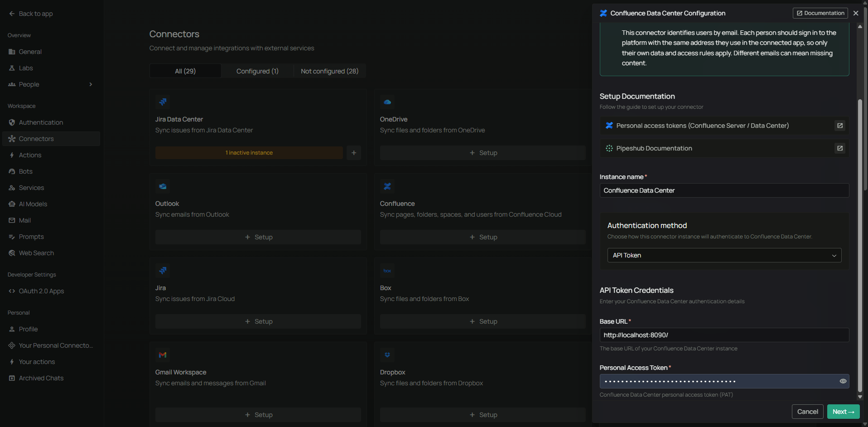The width and height of the screenshot is (868, 427).
Task: Open external link icon for Personal access tokens
Action: click(x=840, y=126)
